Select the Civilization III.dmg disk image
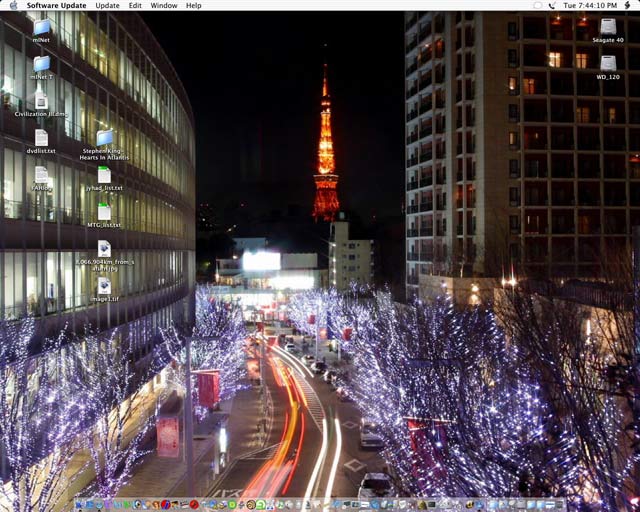 41,101
